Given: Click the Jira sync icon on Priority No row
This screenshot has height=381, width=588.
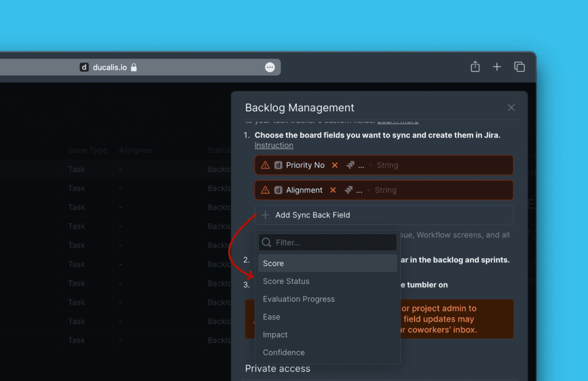Looking at the screenshot, I should tap(349, 165).
